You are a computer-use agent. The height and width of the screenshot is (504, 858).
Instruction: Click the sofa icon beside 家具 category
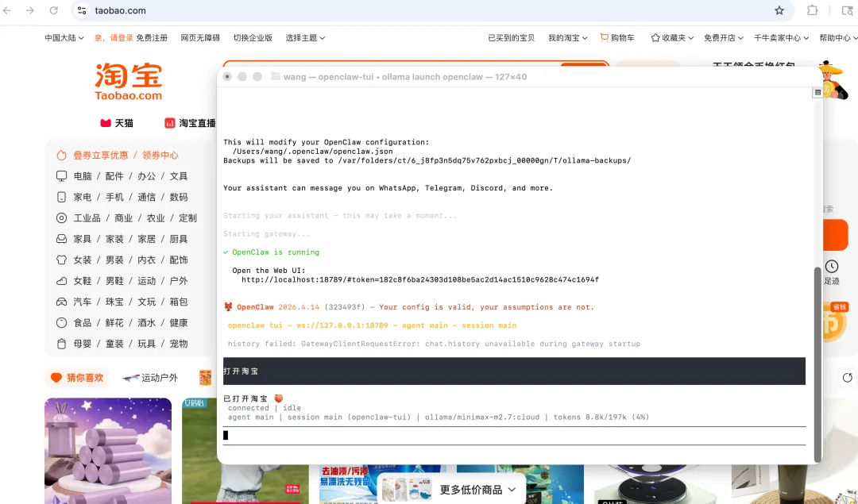pos(61,239)
